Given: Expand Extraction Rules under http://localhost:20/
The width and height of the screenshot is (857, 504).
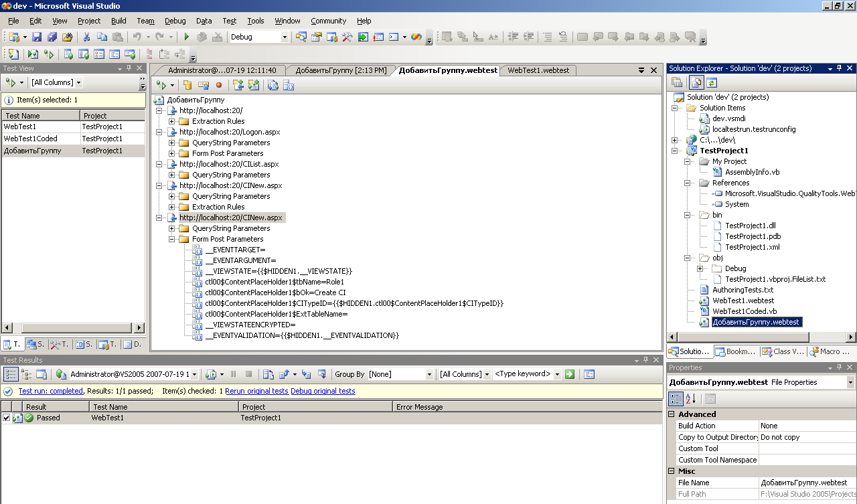Looking at the screenshot, I should click(172, 121).
